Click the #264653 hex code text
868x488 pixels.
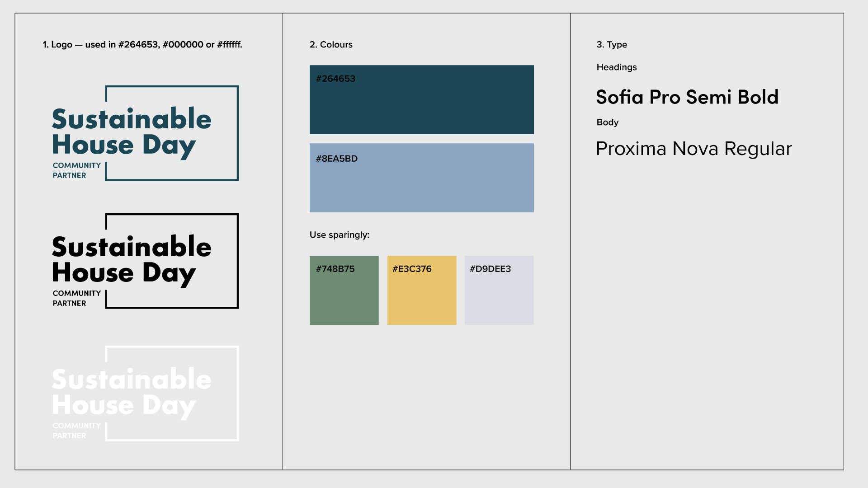click(x=335, y=79)
